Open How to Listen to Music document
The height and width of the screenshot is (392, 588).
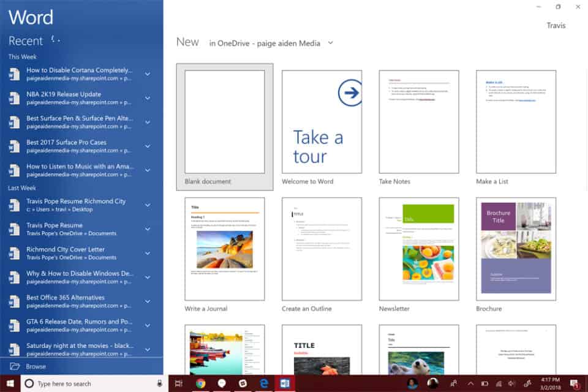79,170
